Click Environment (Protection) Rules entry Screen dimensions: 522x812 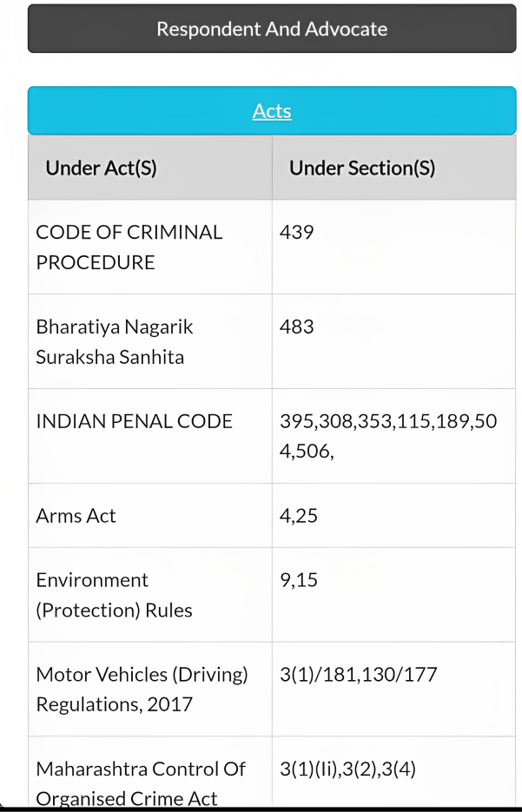pos(114,595)
